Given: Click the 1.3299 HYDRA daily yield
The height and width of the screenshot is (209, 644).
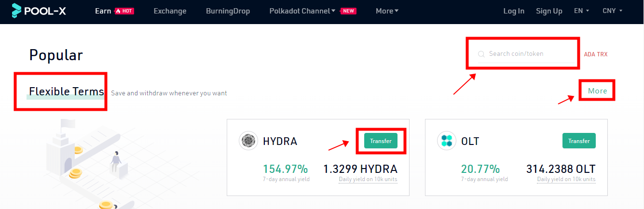Looking at the screenshot, I should tap(360, 169).
